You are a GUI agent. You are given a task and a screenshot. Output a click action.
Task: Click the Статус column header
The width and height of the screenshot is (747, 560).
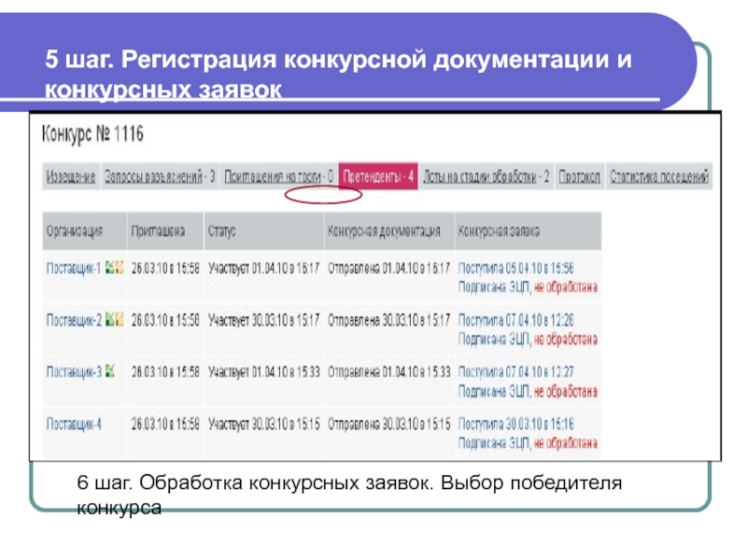[x=264, y=231]
